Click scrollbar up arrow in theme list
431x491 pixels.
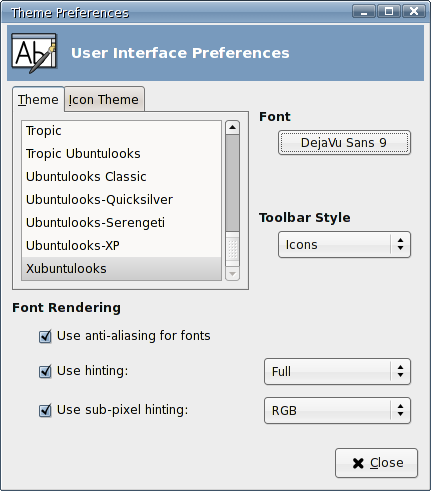232,127
